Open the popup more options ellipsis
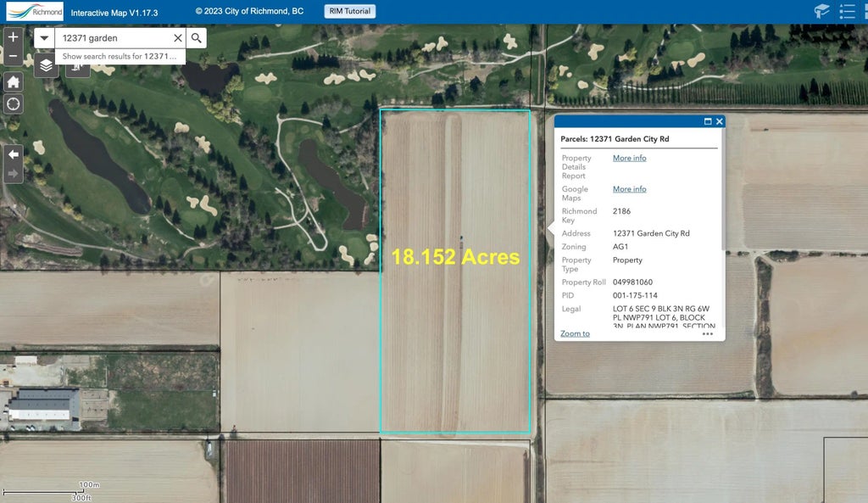 [708, 333]
